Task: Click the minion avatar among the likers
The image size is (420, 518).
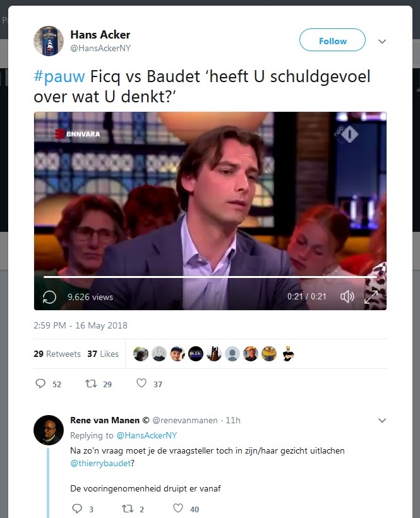Action: pyautogui.click(x=269, y=354)
